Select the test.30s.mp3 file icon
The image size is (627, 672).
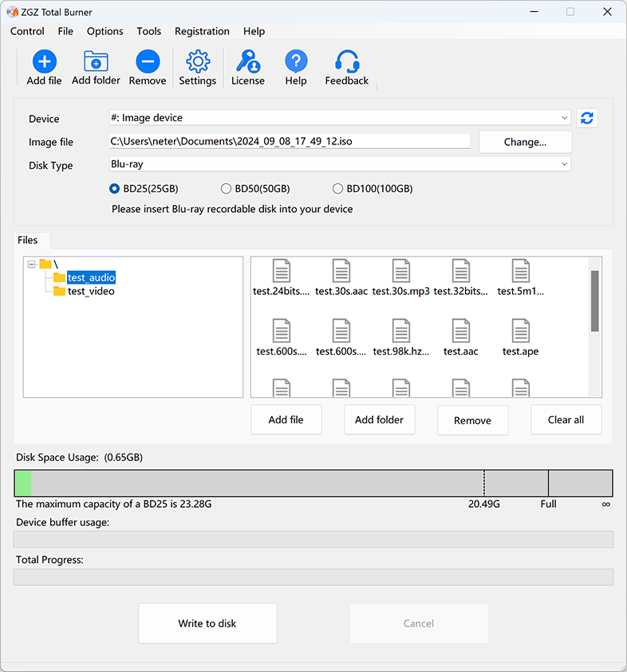(x=401, y=271)
